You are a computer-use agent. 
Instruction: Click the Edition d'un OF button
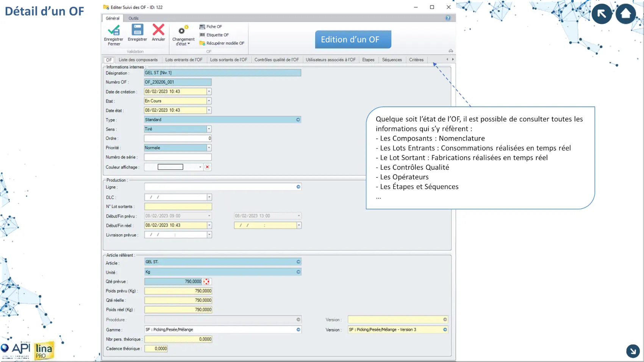[x=353, y=39]
